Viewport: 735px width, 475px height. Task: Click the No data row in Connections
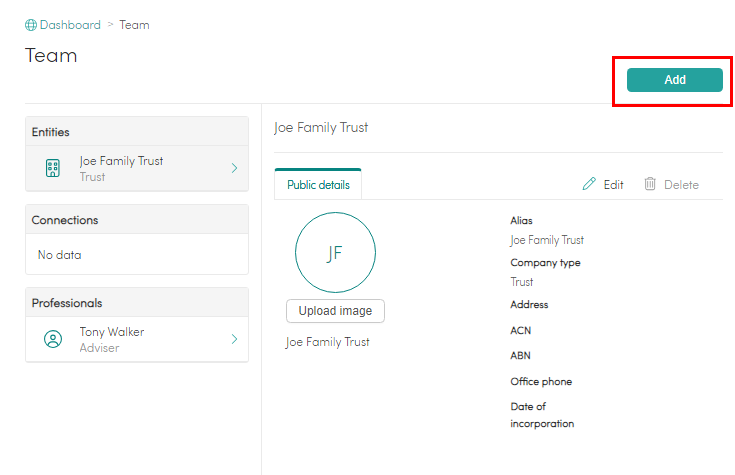click(60, 255)
